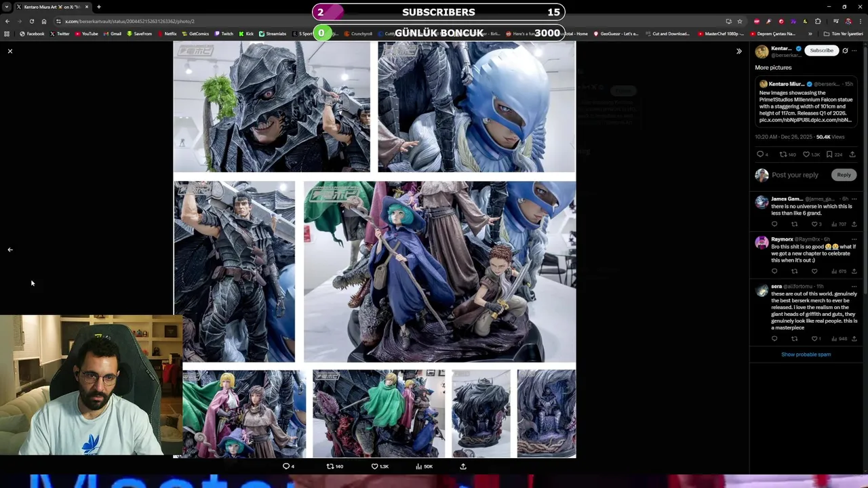Viewport: 868px width, 488px height.
Task: Open the GeoGuessr bookmark
Action: [x=616, y=34]
